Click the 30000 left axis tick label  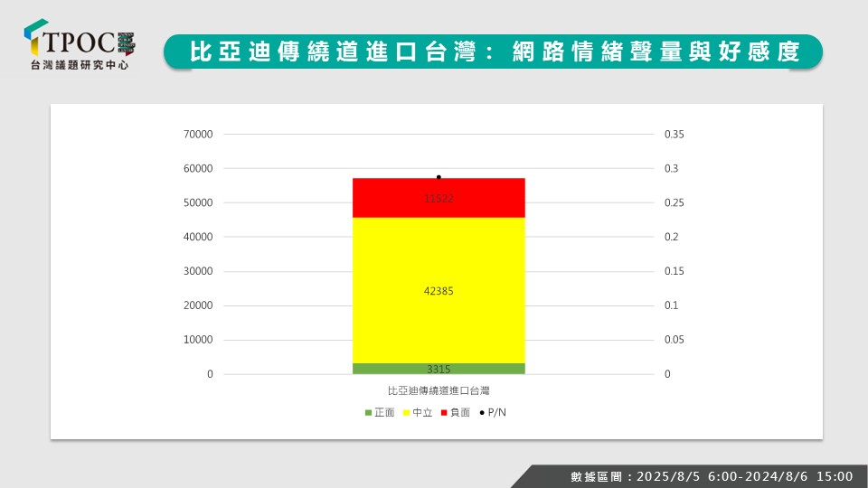pyautogui.click(x=197, y=271)
